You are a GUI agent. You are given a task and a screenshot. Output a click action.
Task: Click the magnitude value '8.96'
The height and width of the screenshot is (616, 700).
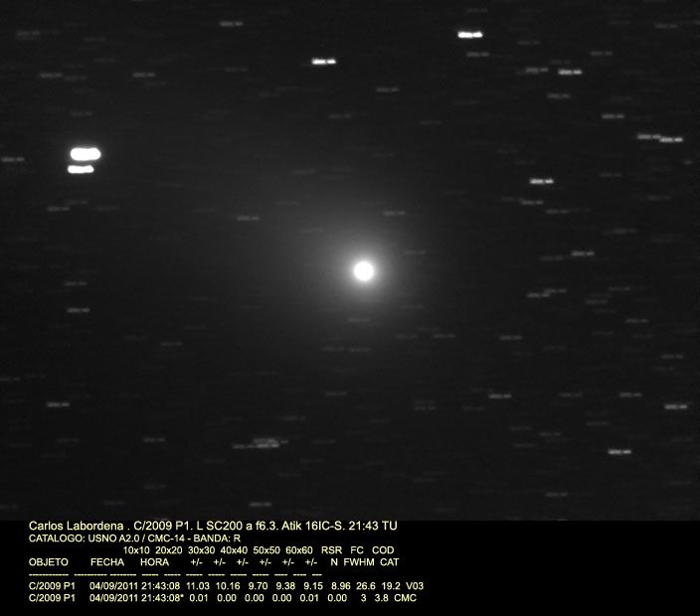pos(341,585)
